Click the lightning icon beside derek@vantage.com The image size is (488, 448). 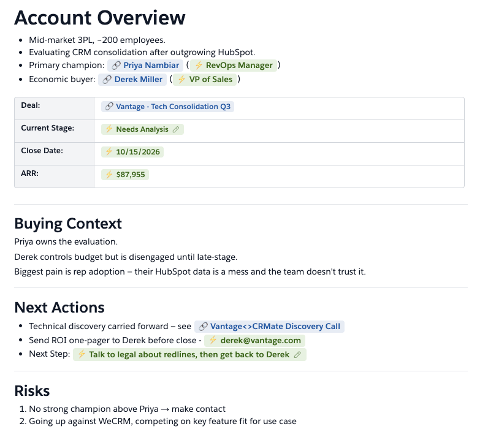pos(213,340)
